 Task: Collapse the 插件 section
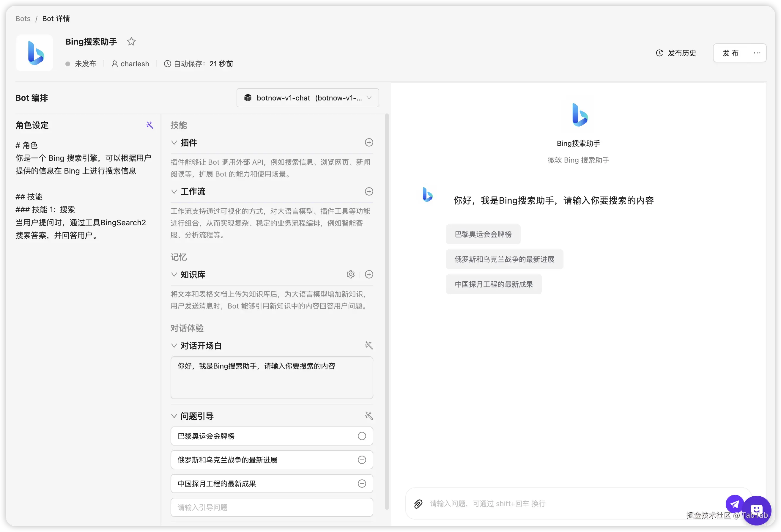point(174,142)
